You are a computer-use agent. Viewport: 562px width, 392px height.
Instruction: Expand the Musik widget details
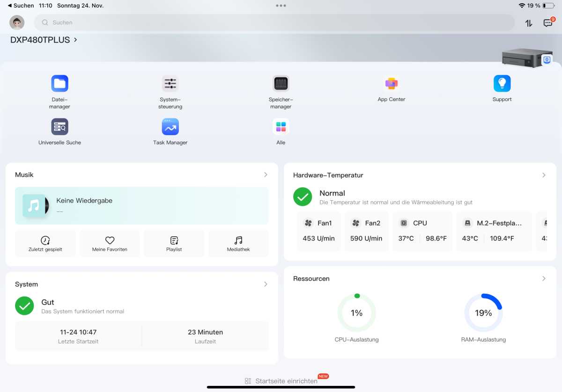click(x=266, y=174)
